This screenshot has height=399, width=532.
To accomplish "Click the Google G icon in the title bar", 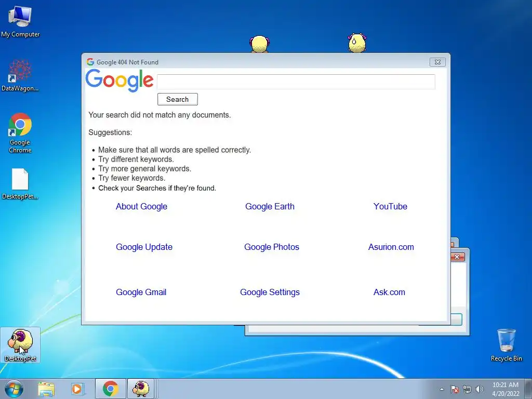I will click(90, 62).
